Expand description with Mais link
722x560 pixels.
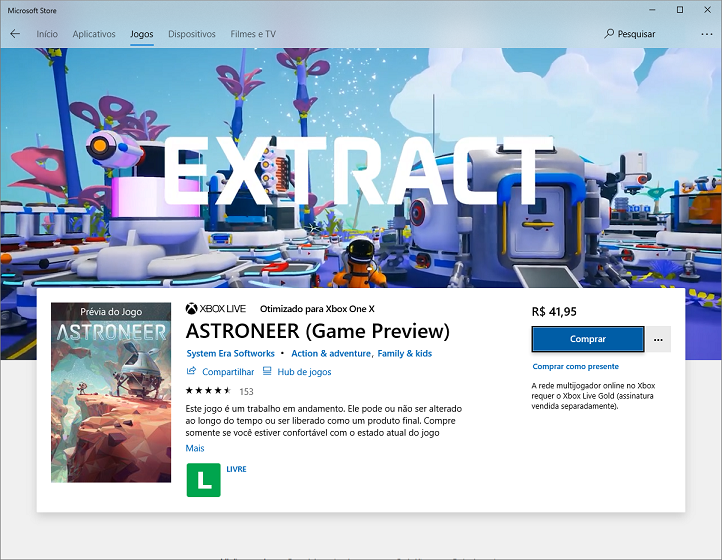[x=195, y=448]
